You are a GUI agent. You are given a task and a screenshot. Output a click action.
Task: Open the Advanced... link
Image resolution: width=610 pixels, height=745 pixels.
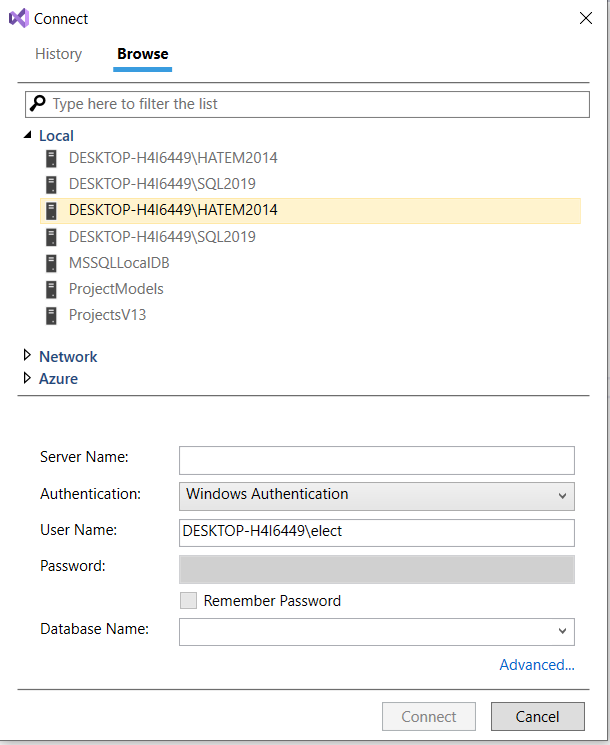[x=537, y=665]
